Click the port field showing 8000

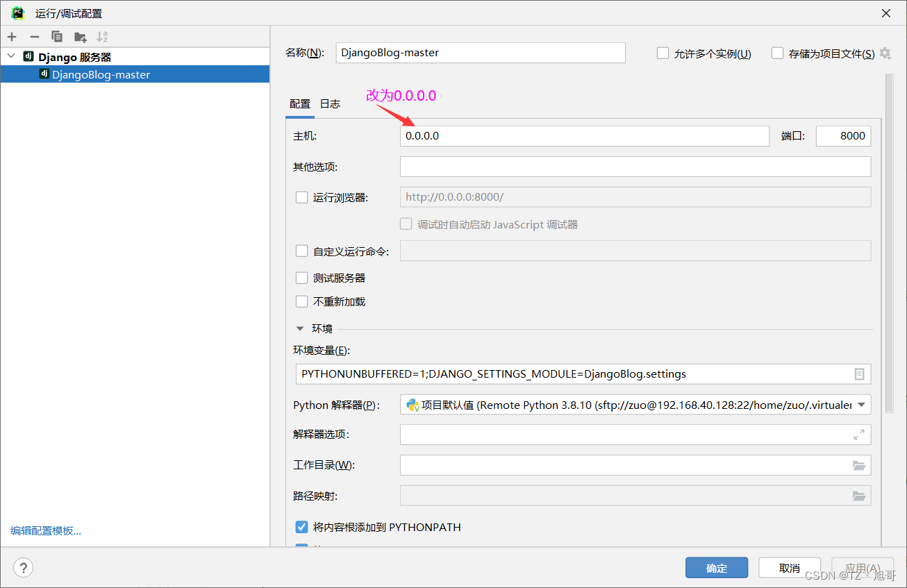(x=843, y=136)
